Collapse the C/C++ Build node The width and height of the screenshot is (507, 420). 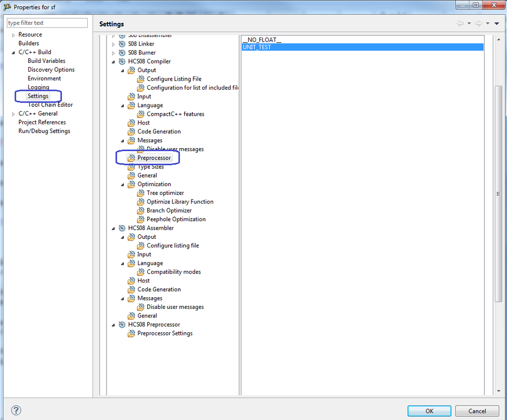[13, 52]
